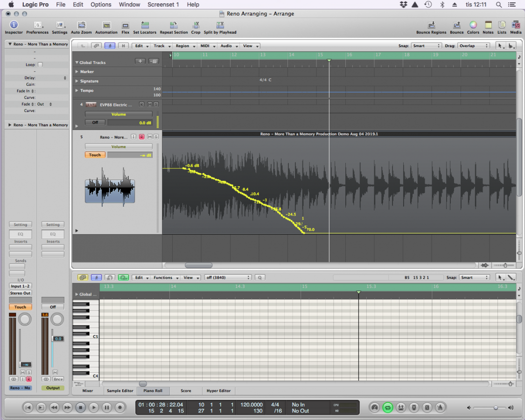Open the Options menu
The image size is (525, 420).
click(101, 5)
